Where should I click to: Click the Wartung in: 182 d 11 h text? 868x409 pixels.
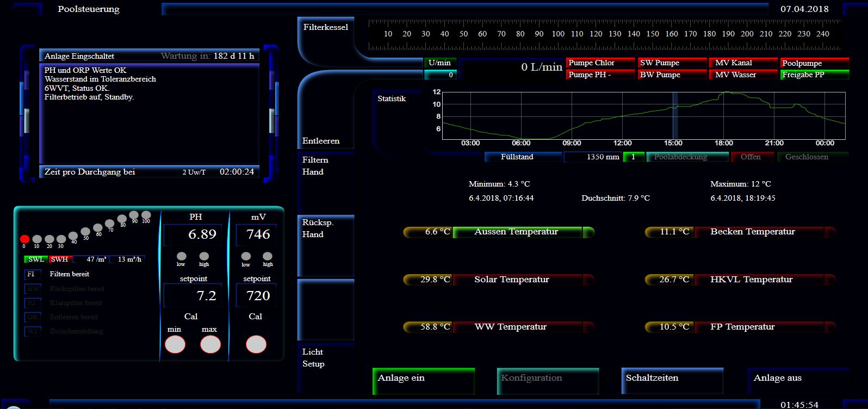pyautogui.click(x=207, y=56)
